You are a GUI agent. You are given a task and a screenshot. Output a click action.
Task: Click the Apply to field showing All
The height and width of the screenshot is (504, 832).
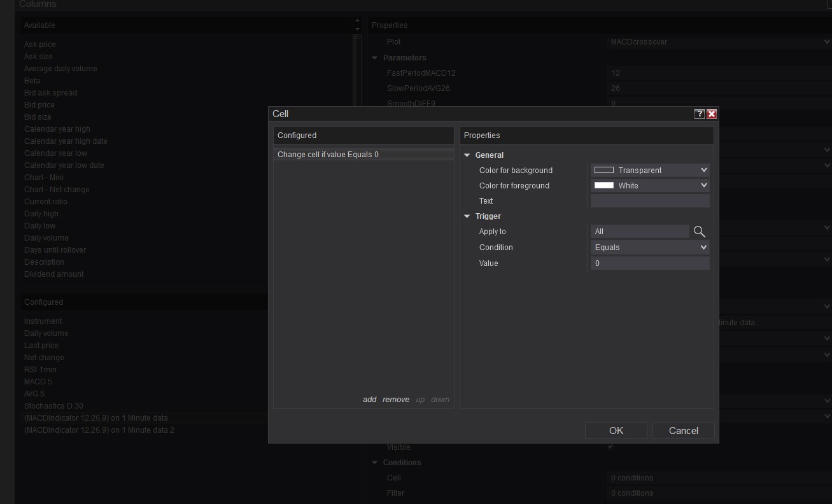click(639, 232)
